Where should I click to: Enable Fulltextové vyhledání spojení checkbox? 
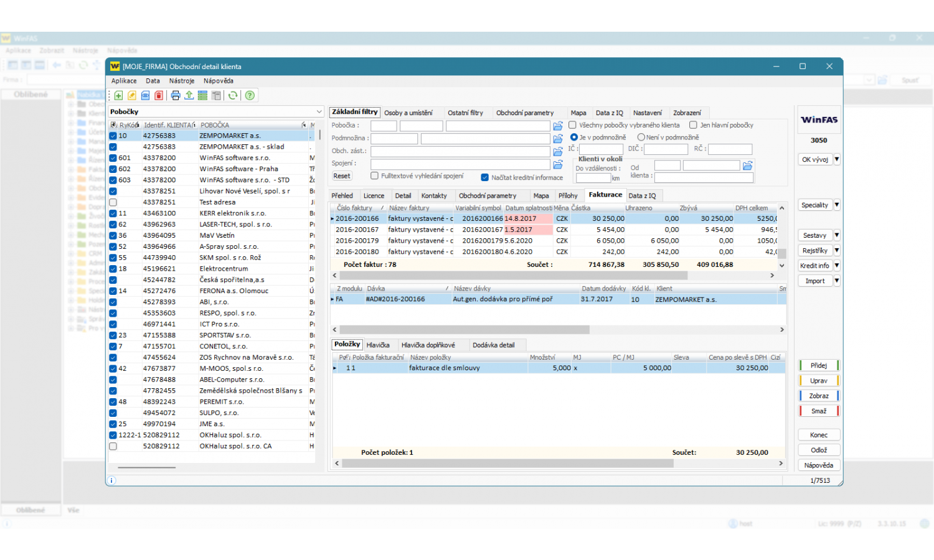coord(375,176)
